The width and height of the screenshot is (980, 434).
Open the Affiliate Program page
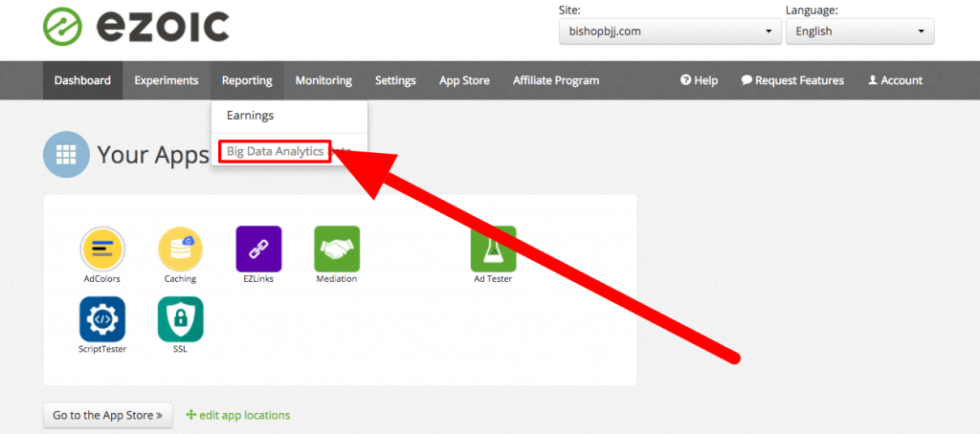(x=556, y=80)
